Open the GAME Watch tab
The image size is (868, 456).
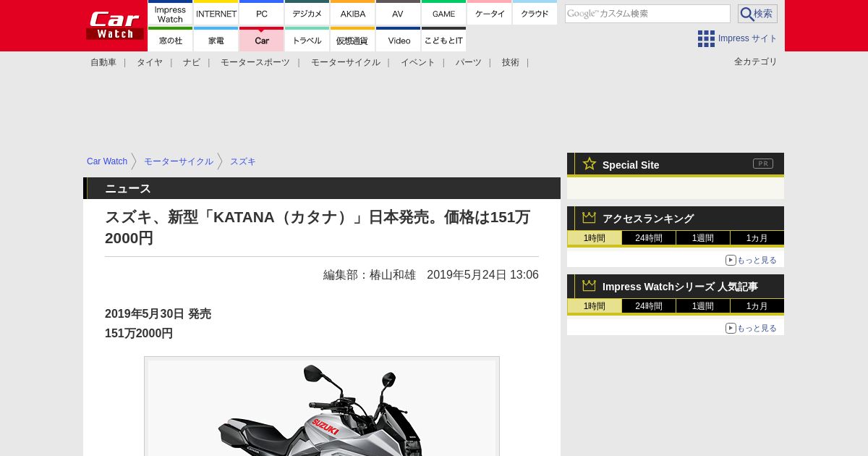point(443,13)
